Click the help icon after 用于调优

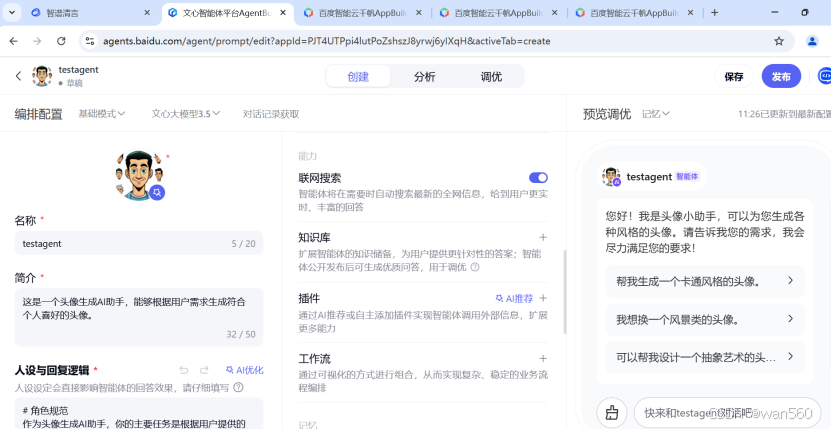click(475, 267)
